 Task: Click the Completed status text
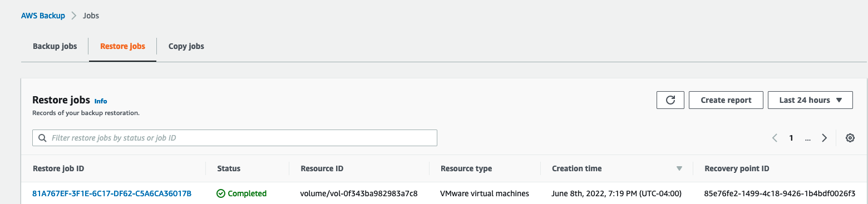[x=247, y=193]
